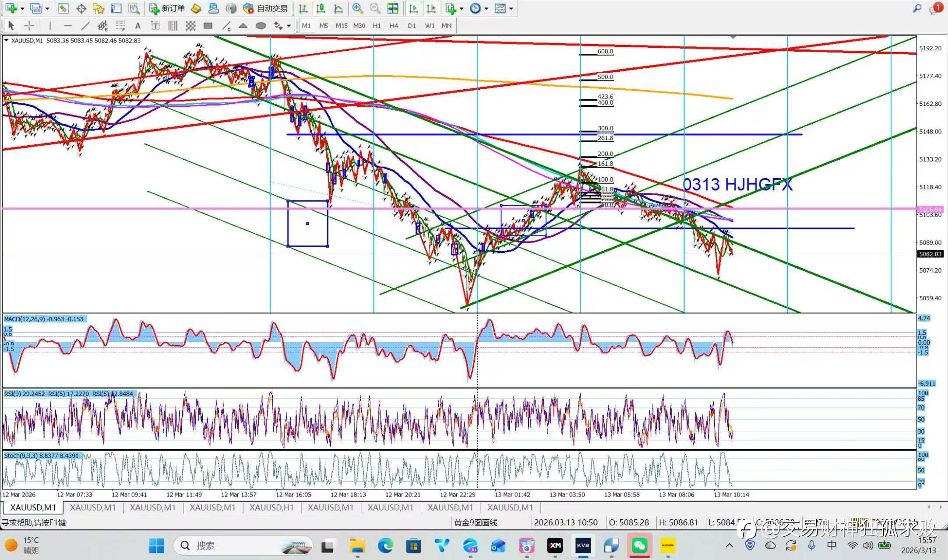
Task: Toggle chart shift button
Action: (x=431, y=8)
